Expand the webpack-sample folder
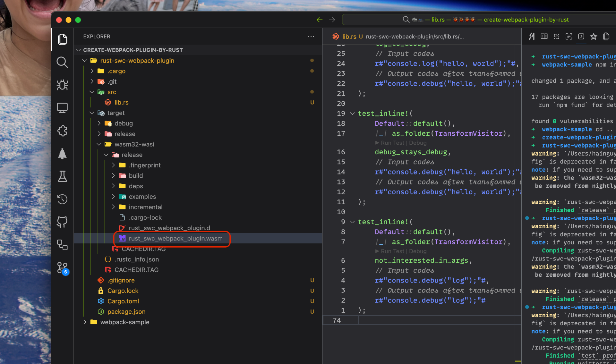The width and height of the screenshot is (616, 364). (x=85, y=322)
